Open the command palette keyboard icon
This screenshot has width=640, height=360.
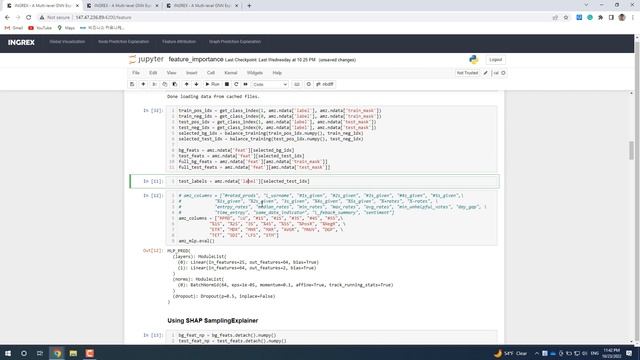pos(297,84)
